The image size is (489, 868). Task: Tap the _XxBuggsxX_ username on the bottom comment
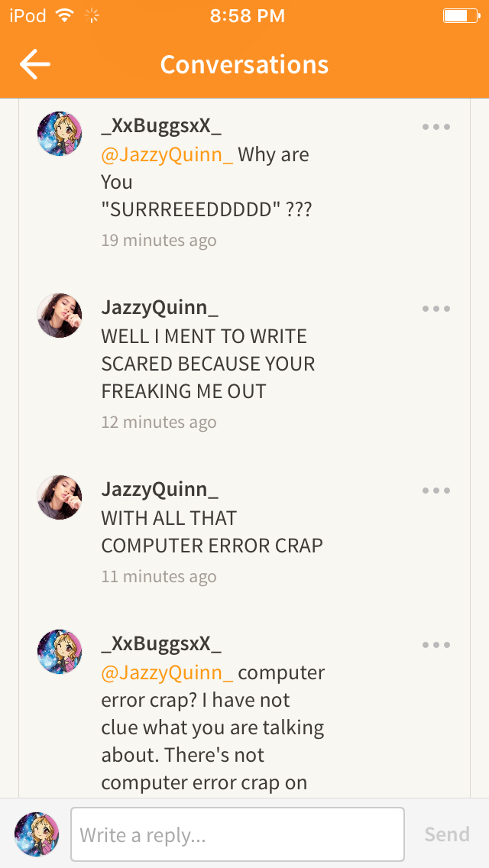pos(161,644)
